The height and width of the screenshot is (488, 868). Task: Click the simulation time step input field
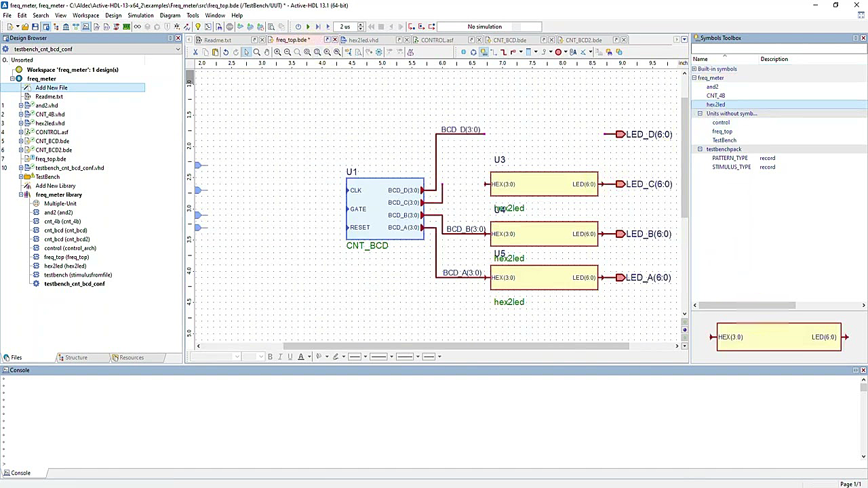tap(347, 27)
